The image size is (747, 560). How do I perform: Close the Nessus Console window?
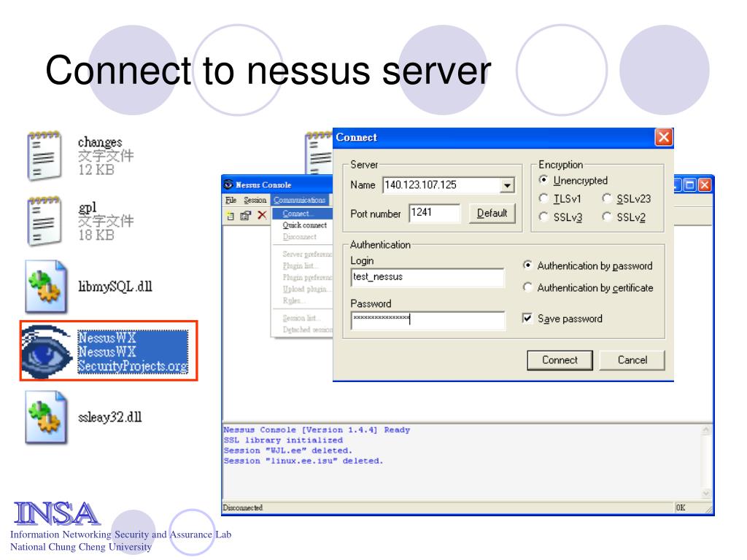[x=705, y=184]
